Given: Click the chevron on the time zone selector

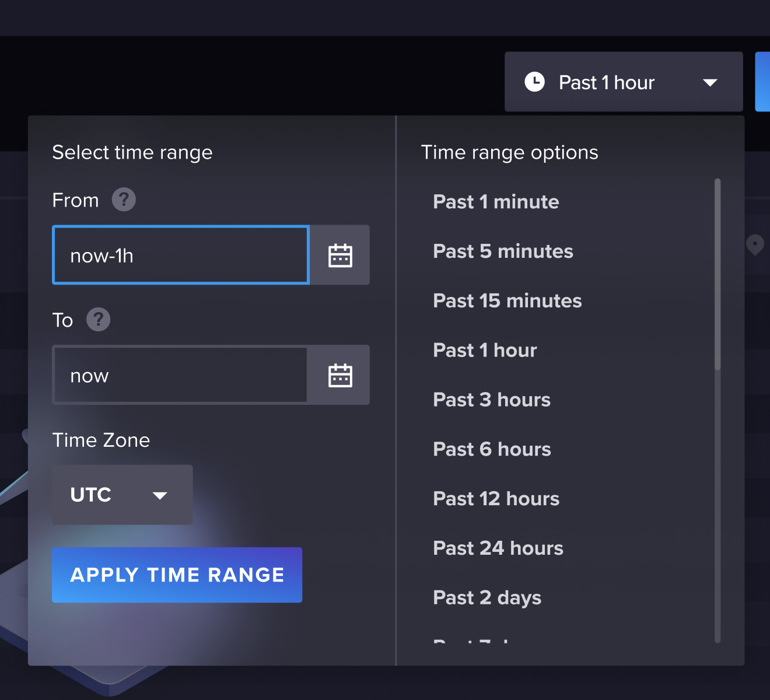Looking at the screenshot, I should 160,495.
